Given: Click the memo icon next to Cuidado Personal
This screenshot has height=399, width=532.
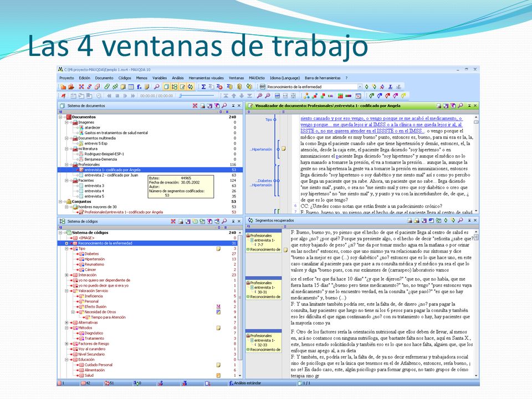Looking at the screenshot, I should [218, 365].
